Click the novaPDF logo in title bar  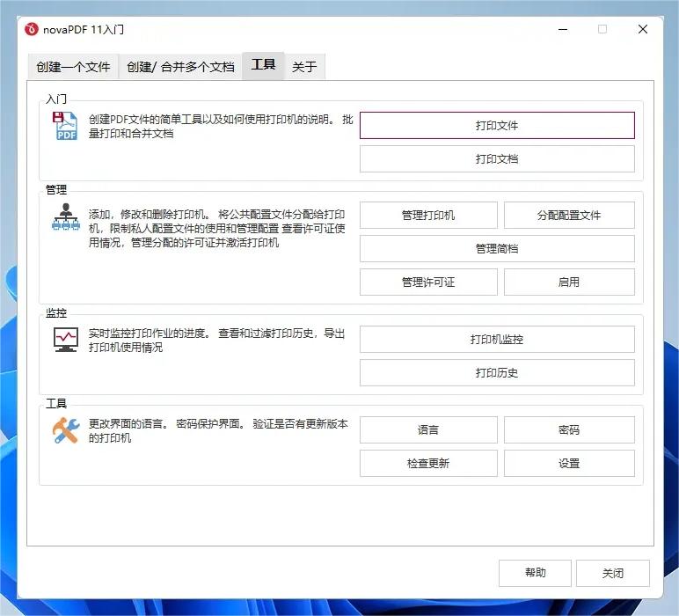click(x=32, y=29)
